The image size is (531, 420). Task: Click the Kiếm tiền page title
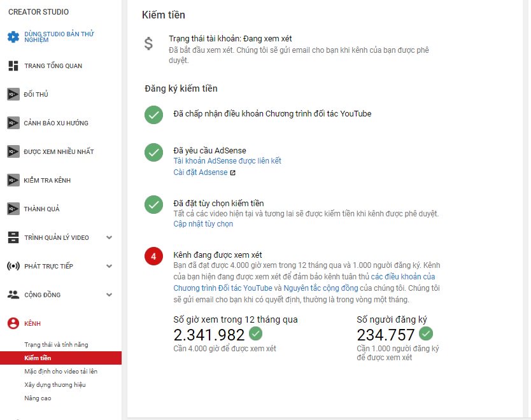coord(164,15)
